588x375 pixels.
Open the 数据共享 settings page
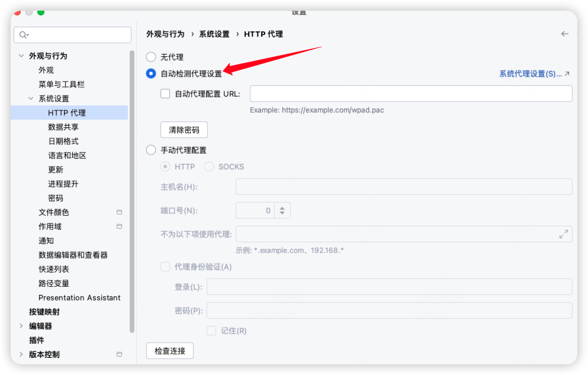click(63, 127)
